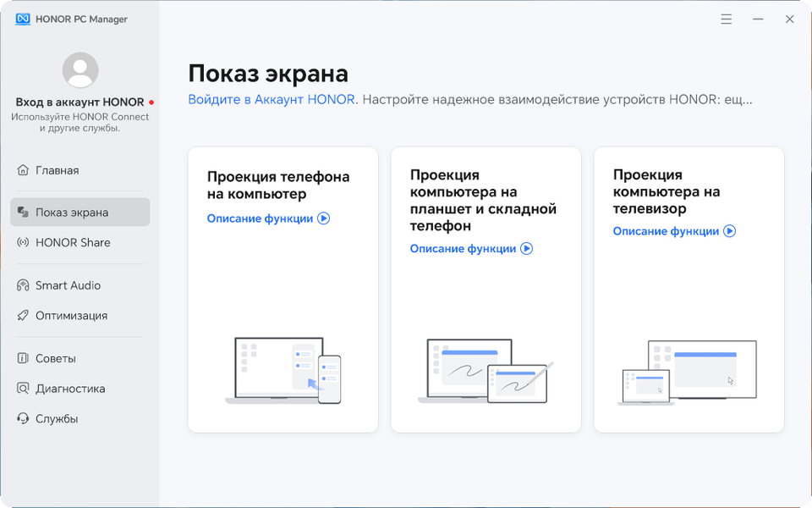The width and height of the screenshot is (812, 508).
Task: Click the laptop and phone illustration
Action: point(283,370)
